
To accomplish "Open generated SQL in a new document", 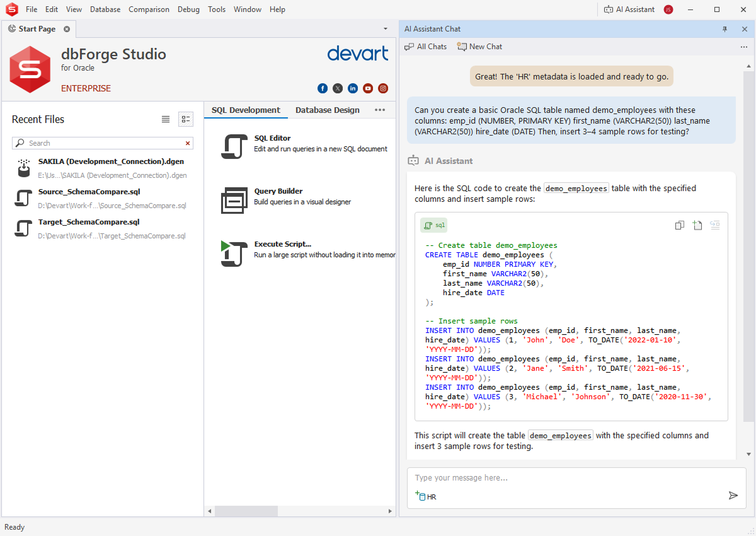I will [x=697, y=225].
